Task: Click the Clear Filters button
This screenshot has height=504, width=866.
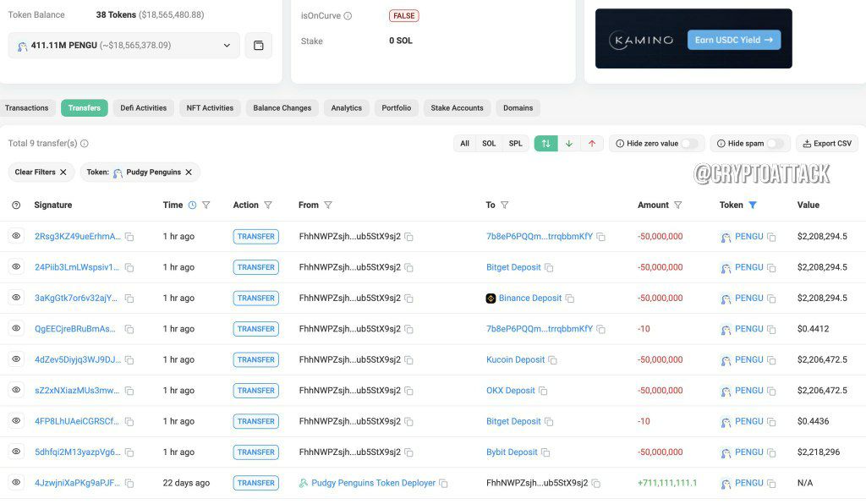Action: pos(41,173)
